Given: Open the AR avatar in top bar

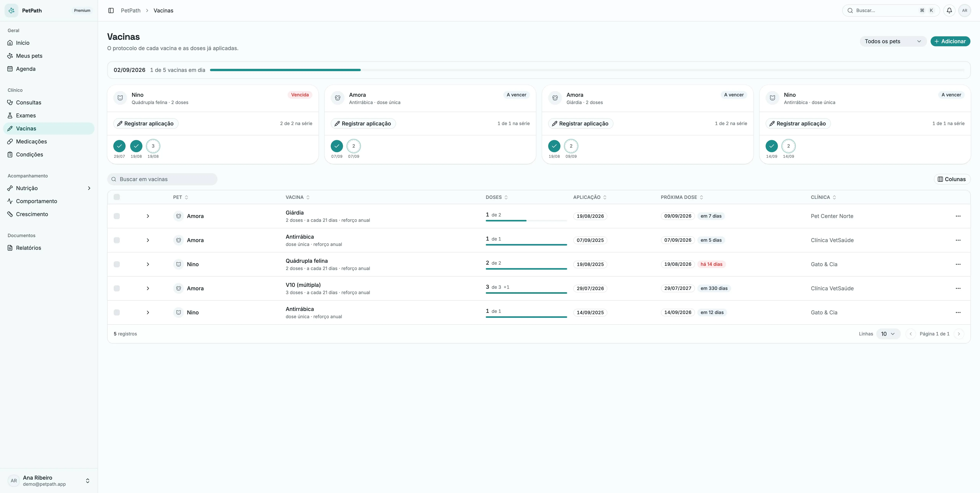Looking at the screenshot, I should pyautogui.click(x=964, y=11).
